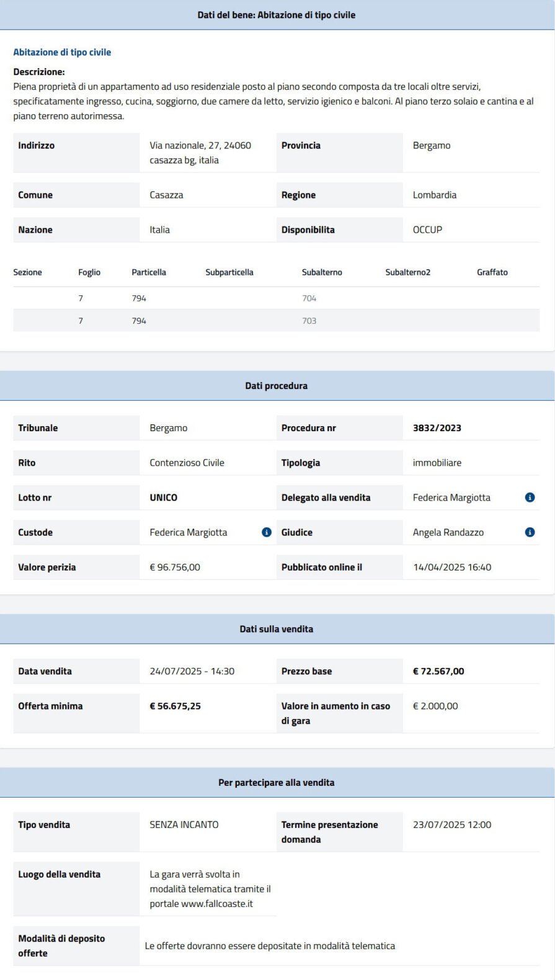The width and height of the screenshot is (555, 980).
Task: Click the 'Foglio' column header
Action: (89, 272)
